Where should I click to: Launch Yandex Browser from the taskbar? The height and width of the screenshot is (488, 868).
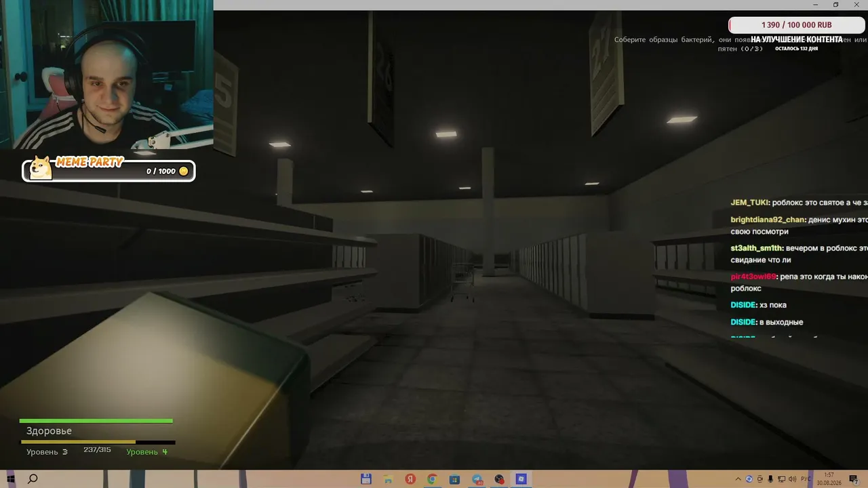(x=410, y=479)
